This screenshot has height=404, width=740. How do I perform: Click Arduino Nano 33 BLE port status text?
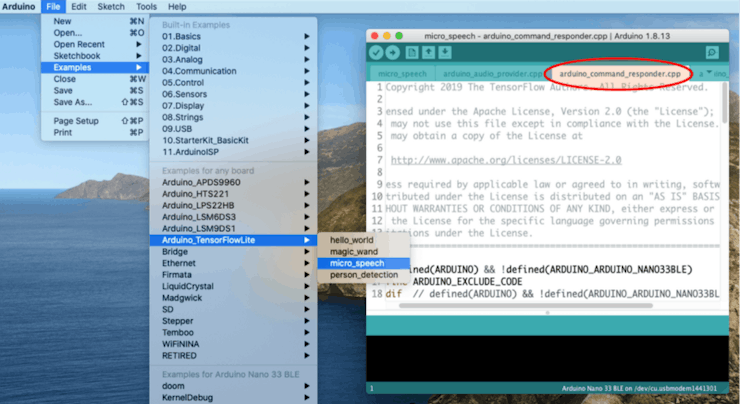639,388
